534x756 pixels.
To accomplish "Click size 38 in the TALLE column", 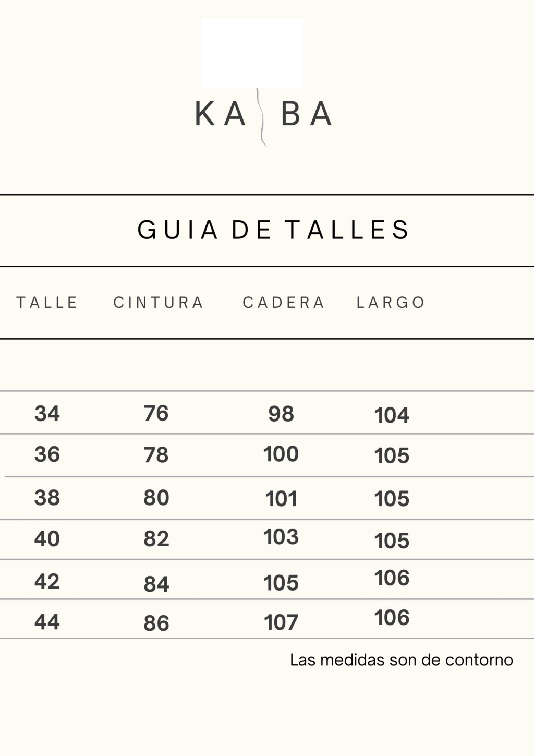I will pyautogui.click(x=47, y=498).
